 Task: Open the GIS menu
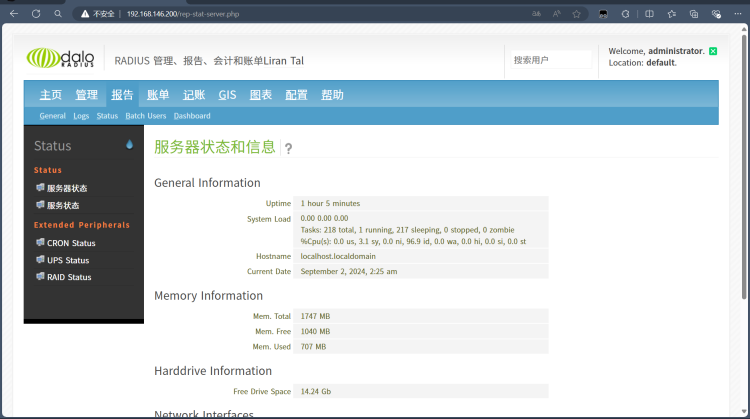pyautogui.click(x=227, y=95)
